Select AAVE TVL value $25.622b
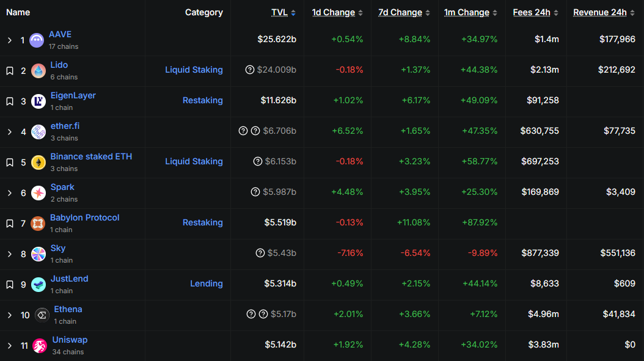The height and width of the screenshot is (361, 644). pos(277,40)
